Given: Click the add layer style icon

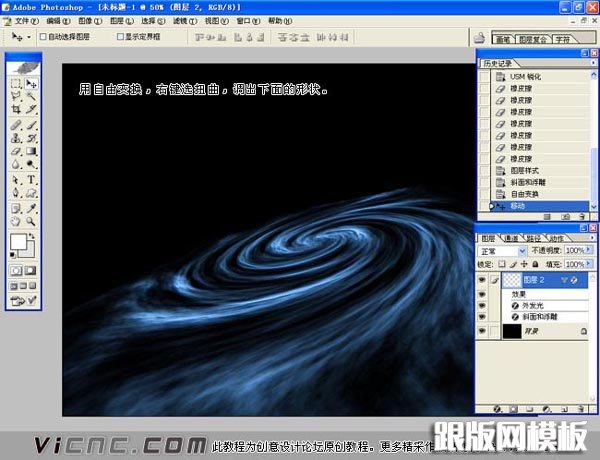Looking at the screenshot, I should (x=497, y=409).
